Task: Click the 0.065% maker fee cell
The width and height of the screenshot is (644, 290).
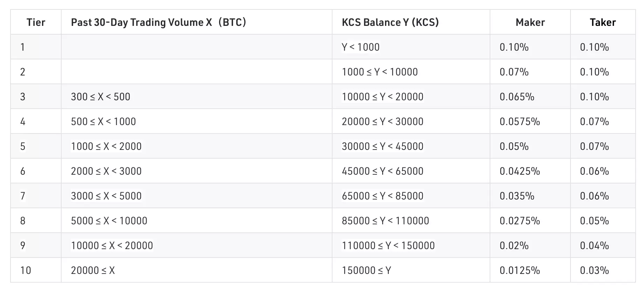Action: coord(517,97)
